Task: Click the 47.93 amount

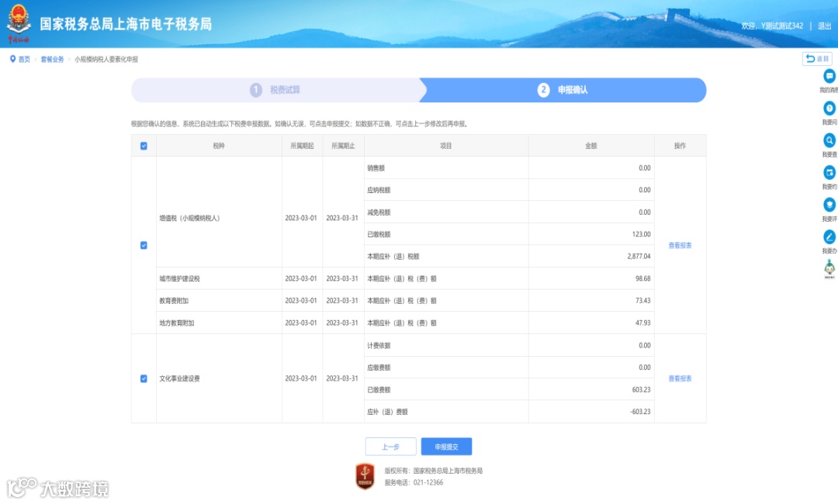Action: pyautogui.click(x=643, y=323)
